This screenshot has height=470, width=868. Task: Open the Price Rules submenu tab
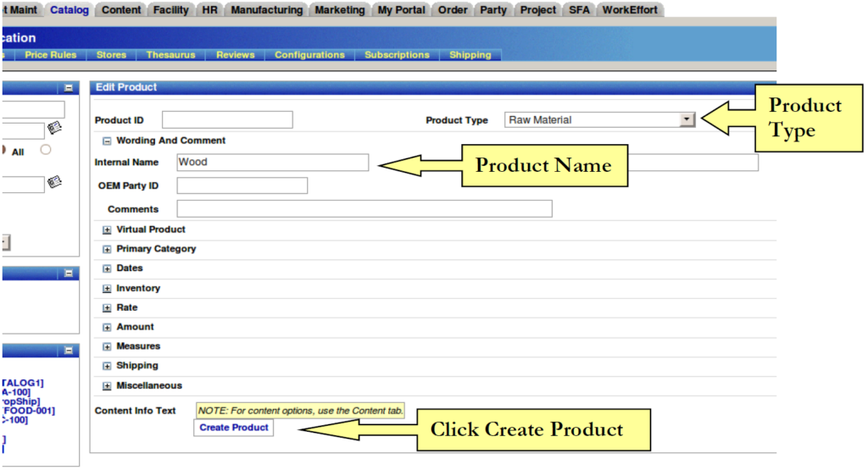51,55
